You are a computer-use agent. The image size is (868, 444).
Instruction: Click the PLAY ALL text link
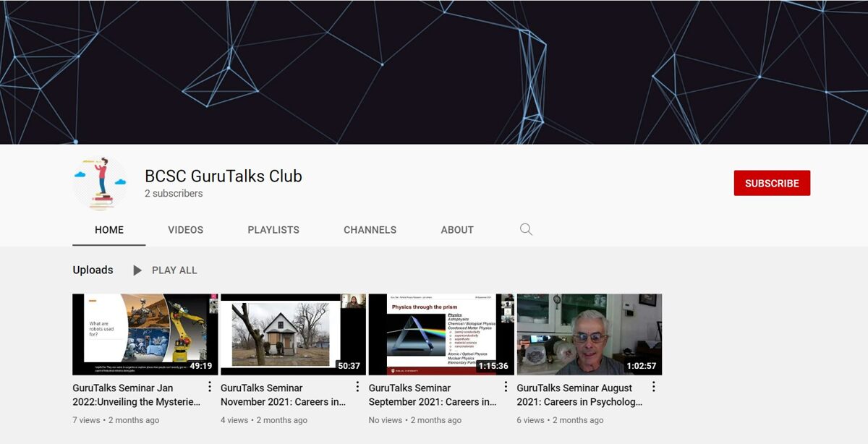174,270
